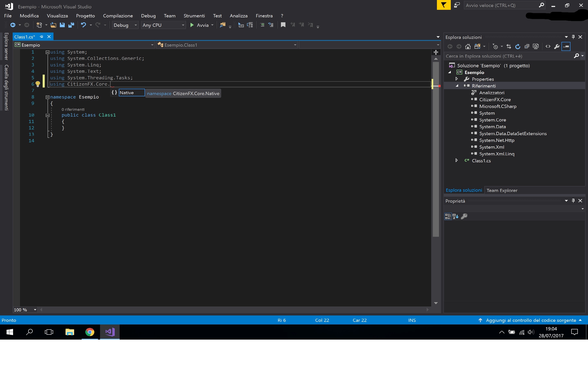Open the Modifica menu
The image size is (588, 368).
29,16
